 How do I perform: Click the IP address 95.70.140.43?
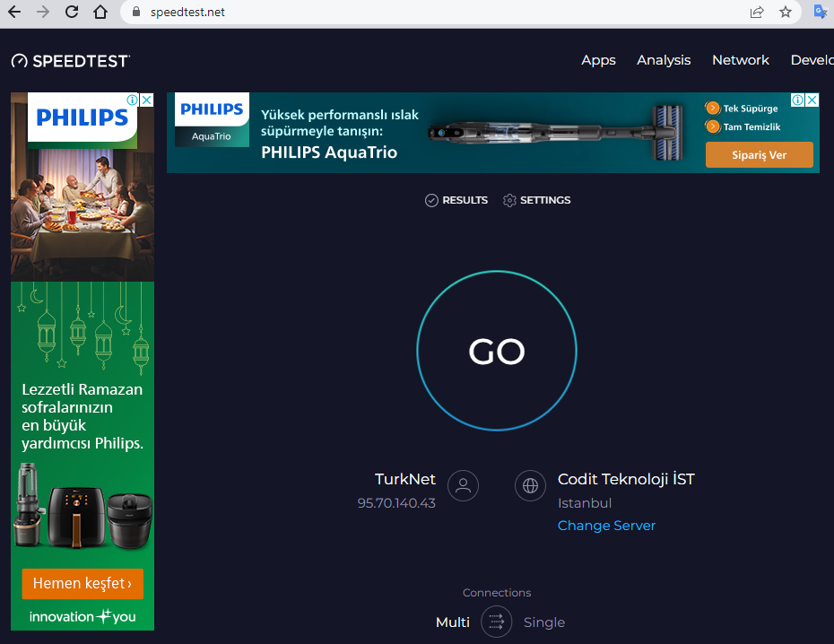pos(396,503)
